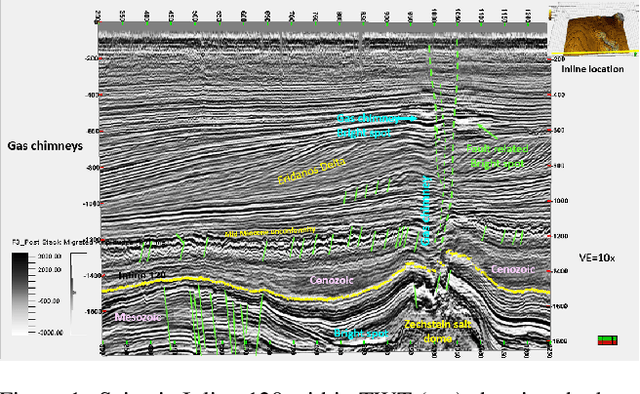This screenshot has width=640, height=394.
Task: Click the "Eridanos Delta" annotation
Action: pyautogui.click(x=312, y=171)
